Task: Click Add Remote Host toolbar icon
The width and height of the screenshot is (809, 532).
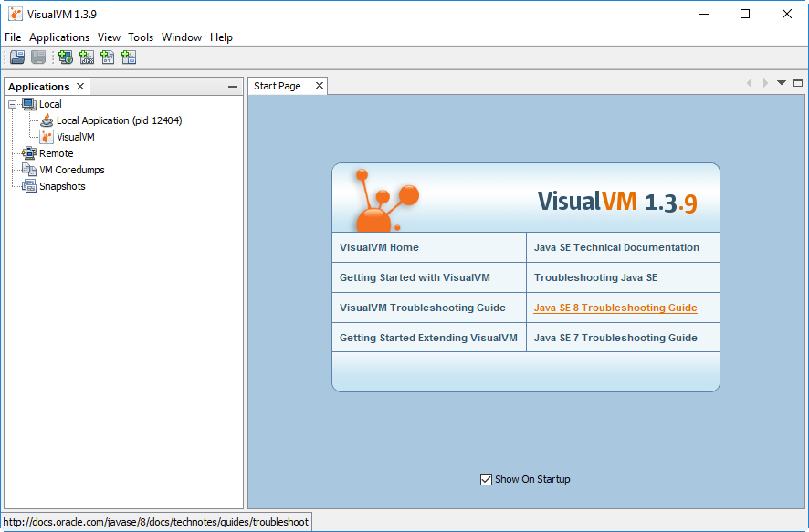Action: point(65,57)
